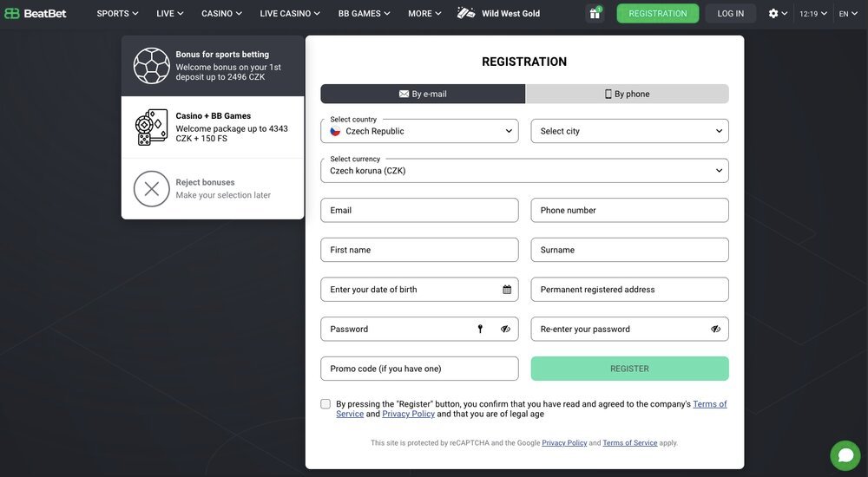Expand the BB GAMES menu
868x477 pixels.
click(364, 13)
